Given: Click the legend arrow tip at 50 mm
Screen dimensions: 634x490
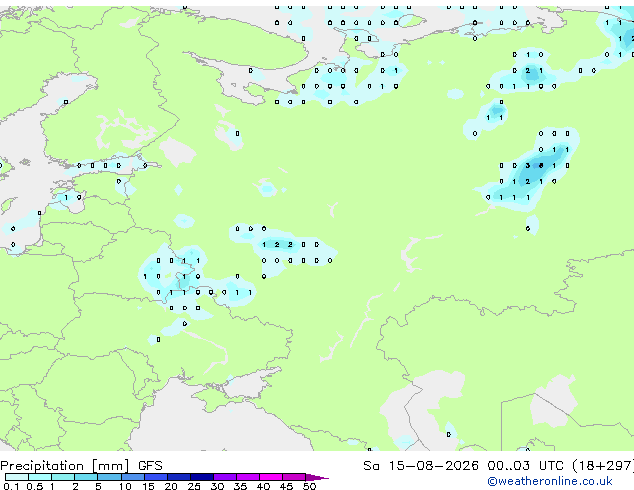Looking at the screenshot, I should pos(317,477).
